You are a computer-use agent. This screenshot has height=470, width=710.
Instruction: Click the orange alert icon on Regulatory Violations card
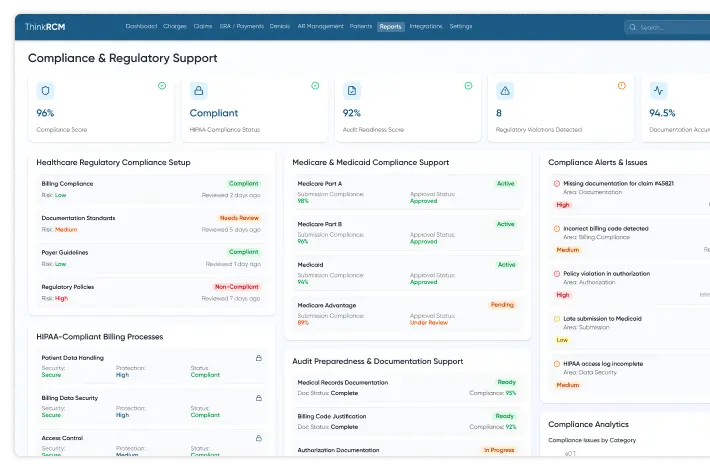click(x=622, y=86)
